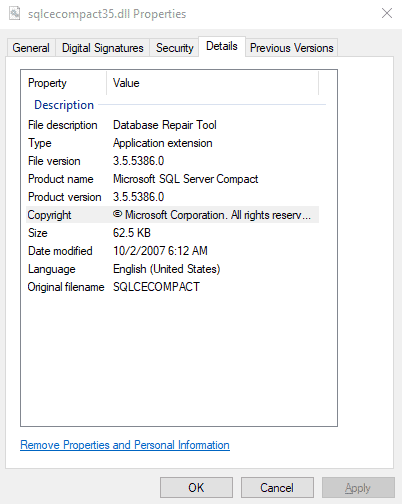
Task: Click the '10/2/2007 6:12 AM' value
Action: (x=160, y=251)
